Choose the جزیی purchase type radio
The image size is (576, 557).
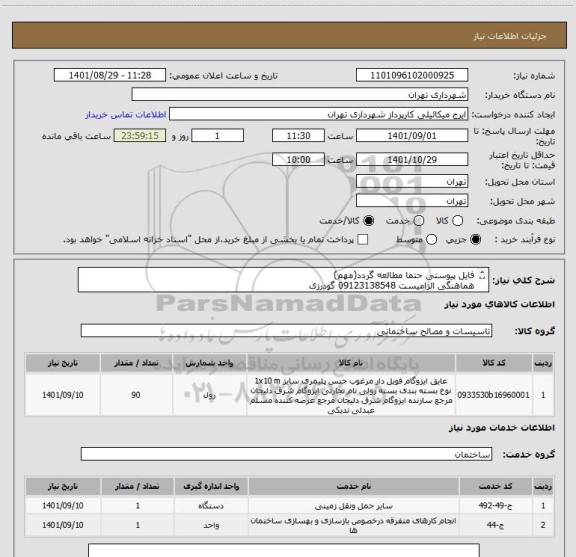coord(476,240)
